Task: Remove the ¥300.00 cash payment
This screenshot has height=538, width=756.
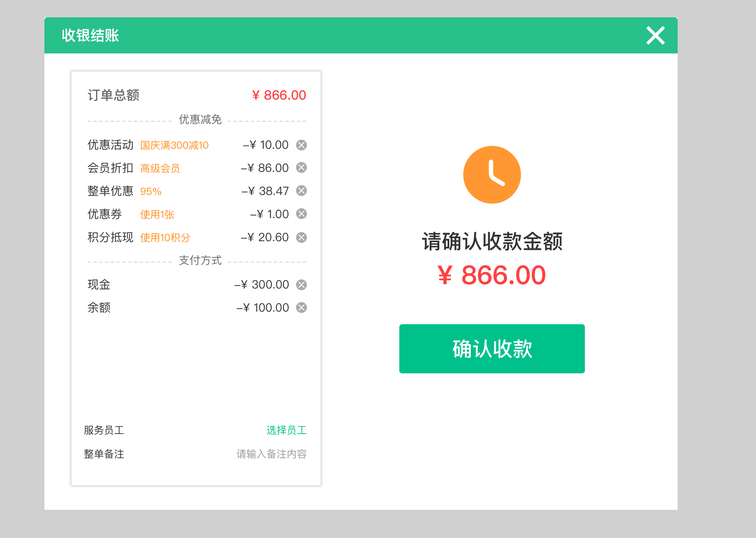Action: [302, 285]
